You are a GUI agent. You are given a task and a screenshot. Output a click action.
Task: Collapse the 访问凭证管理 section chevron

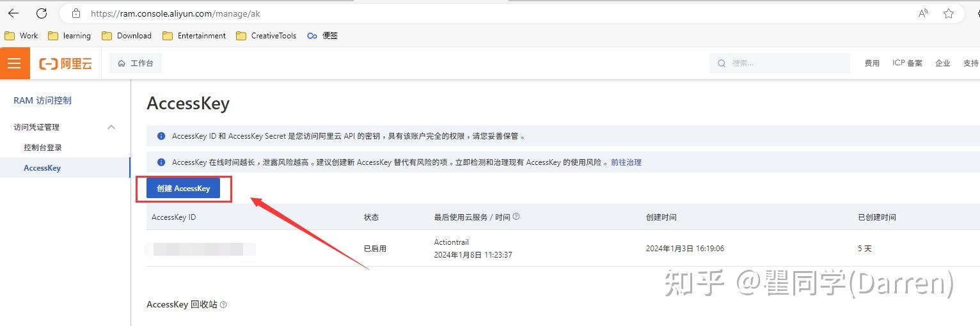tap(111, 127)
